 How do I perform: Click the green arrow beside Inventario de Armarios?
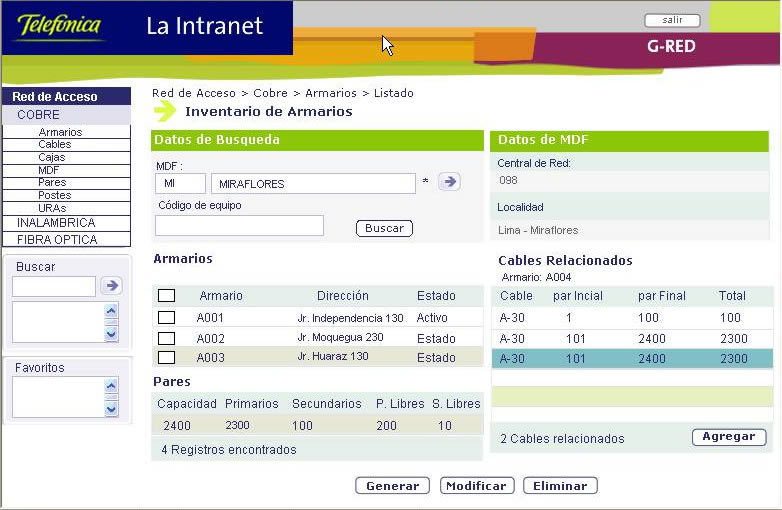(165, 112)
